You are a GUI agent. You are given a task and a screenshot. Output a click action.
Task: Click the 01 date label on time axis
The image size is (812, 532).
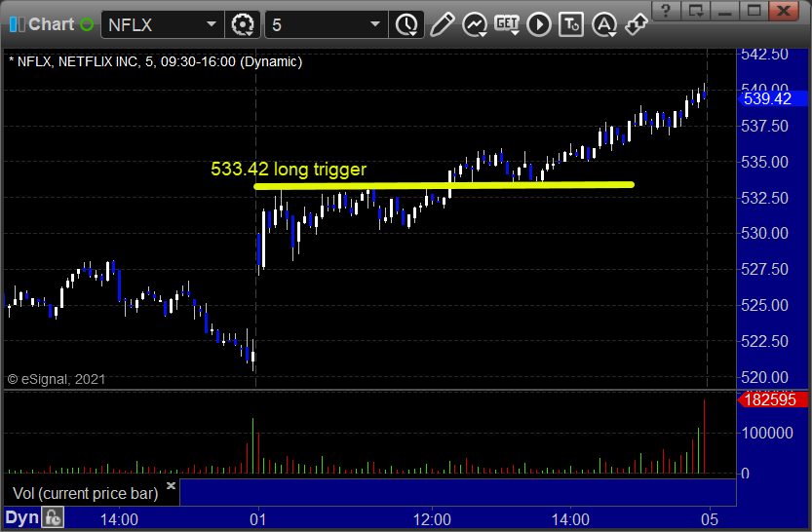pos(257,519)
